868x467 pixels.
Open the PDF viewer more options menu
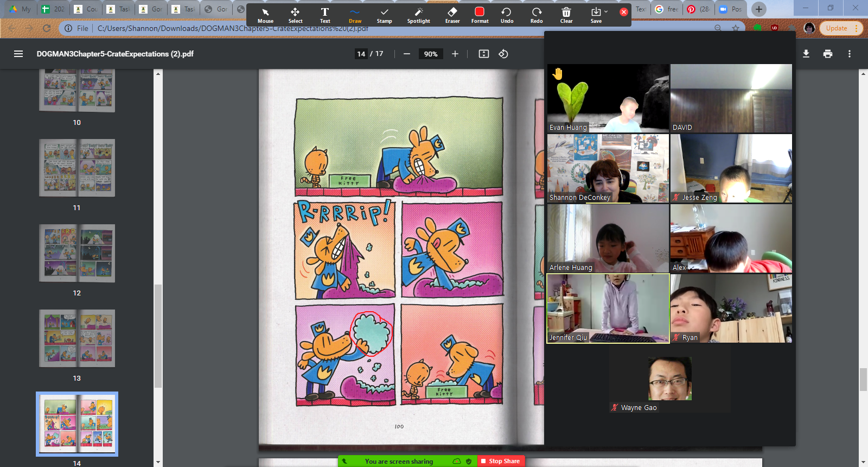pos(850,54)
